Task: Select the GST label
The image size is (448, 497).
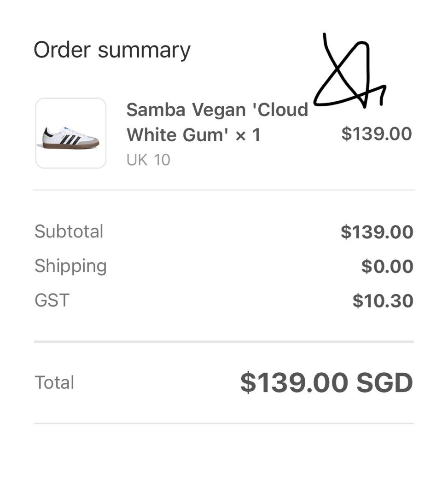Action: [52, 300]
